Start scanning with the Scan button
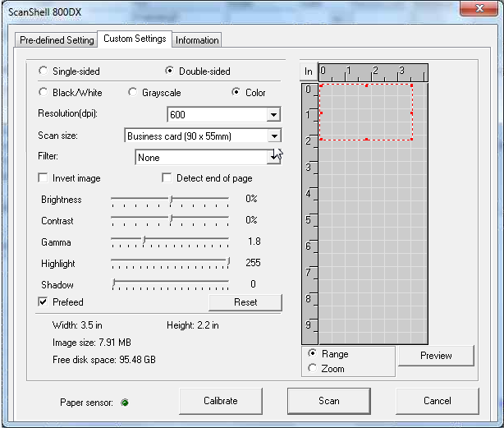The height and width of the screenshot is (428, 504). click(329, 401)
